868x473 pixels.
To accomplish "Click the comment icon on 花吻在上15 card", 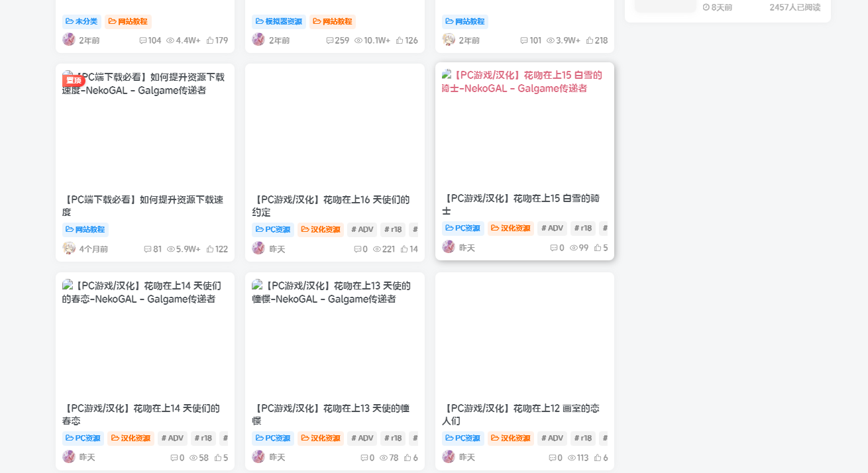I will (553, 248).
